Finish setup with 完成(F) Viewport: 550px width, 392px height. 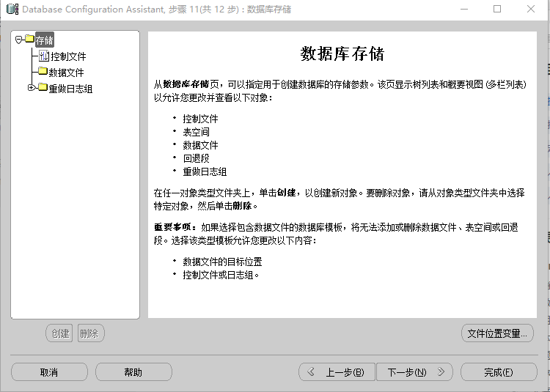(x=499, y=371)
